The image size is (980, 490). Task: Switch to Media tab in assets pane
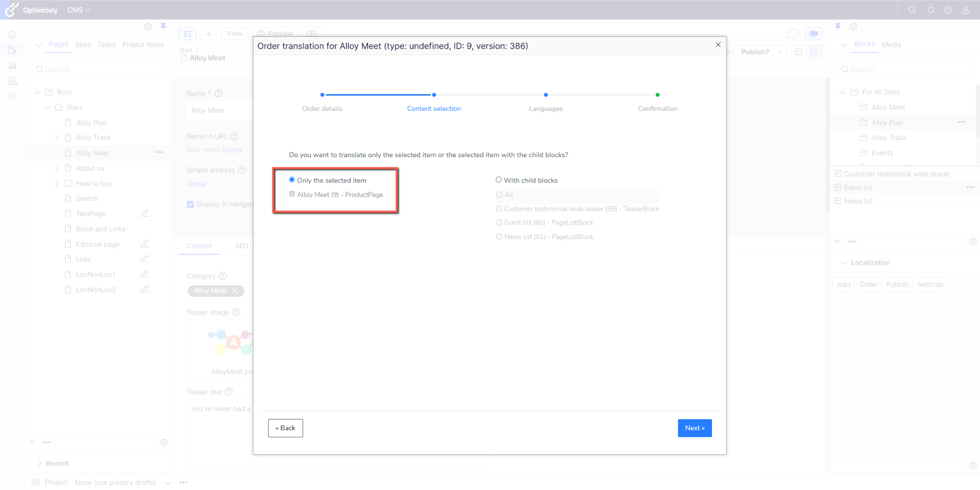point(891,44)
